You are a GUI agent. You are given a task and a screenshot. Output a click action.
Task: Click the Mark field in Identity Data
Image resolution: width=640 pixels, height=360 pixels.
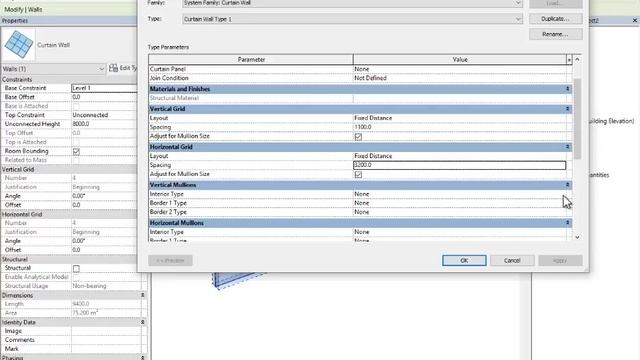[106, 349]
